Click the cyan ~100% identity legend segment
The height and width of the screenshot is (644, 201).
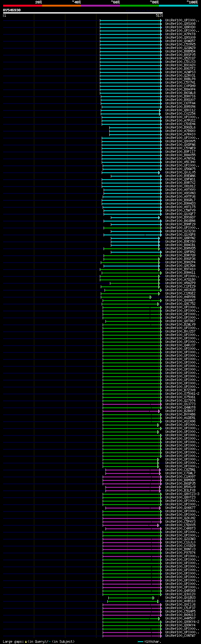point(178,6)
